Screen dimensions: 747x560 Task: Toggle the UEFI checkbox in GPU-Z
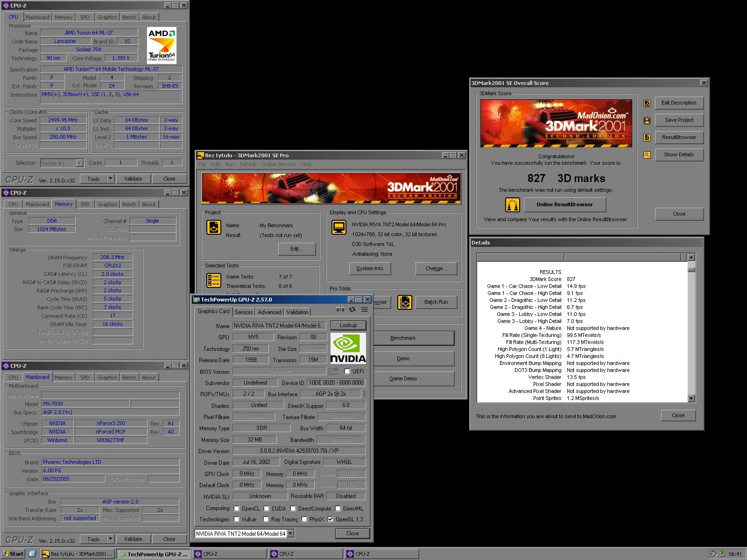click(x=347, y=371)
